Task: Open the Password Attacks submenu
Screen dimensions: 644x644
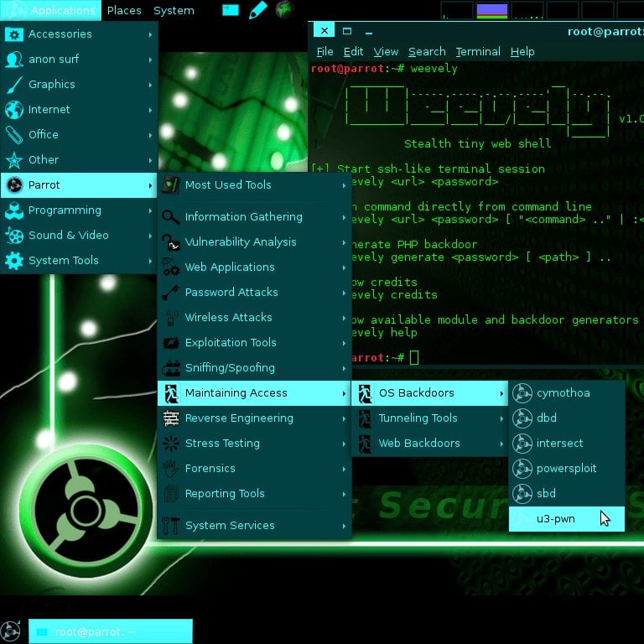Action: click(231, 292)
